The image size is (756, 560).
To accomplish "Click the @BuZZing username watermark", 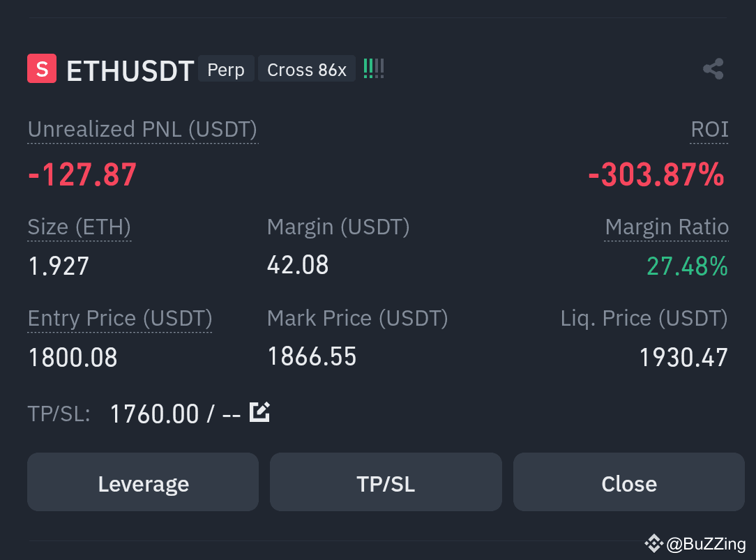I will click(706, 544).
